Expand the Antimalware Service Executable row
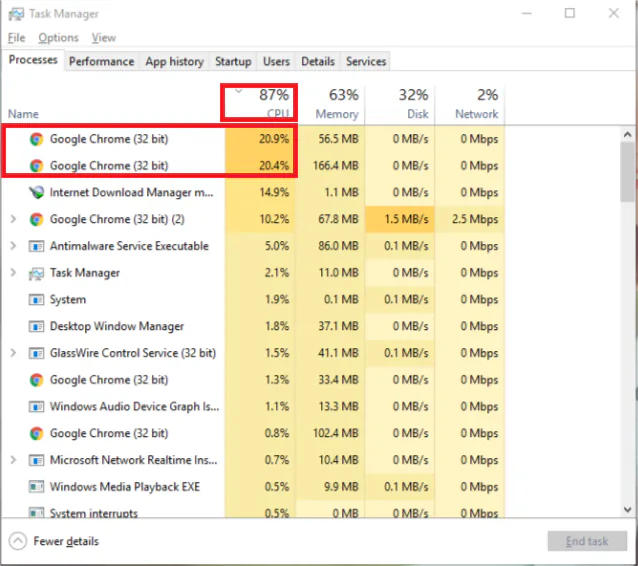Image resolution: width=638 pixels, height=566 pixels. click(x=13, y=246)
